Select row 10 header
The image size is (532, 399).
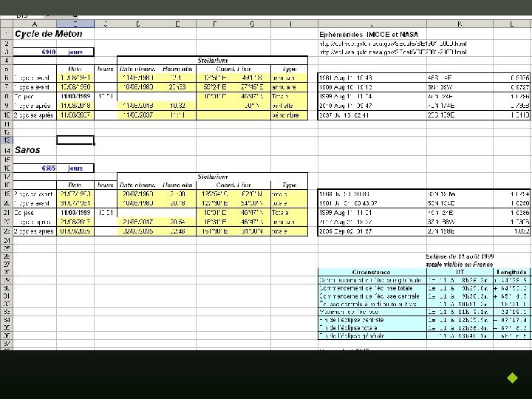(x=7, y=115)
